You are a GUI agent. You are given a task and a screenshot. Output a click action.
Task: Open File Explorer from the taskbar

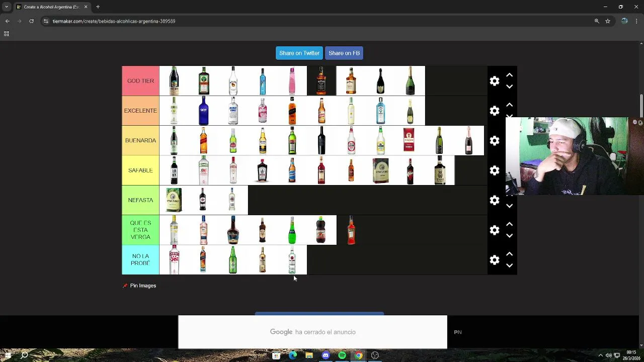(x=309, y=355)
